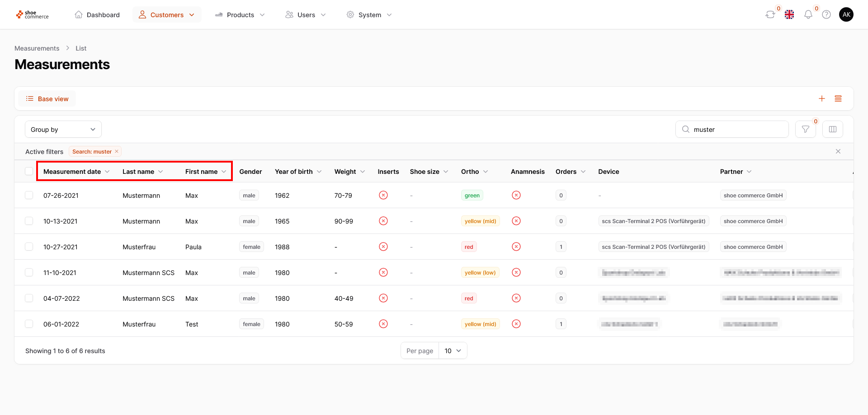Open the language flag selector
Viewport: 868px width, 415px height.
[789, 14]
